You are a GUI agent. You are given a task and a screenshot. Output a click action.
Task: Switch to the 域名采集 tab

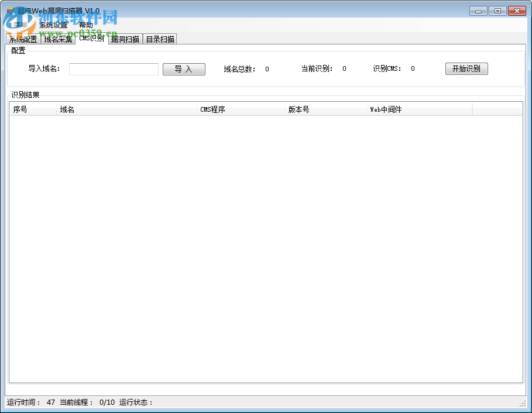tap(57, 39)
